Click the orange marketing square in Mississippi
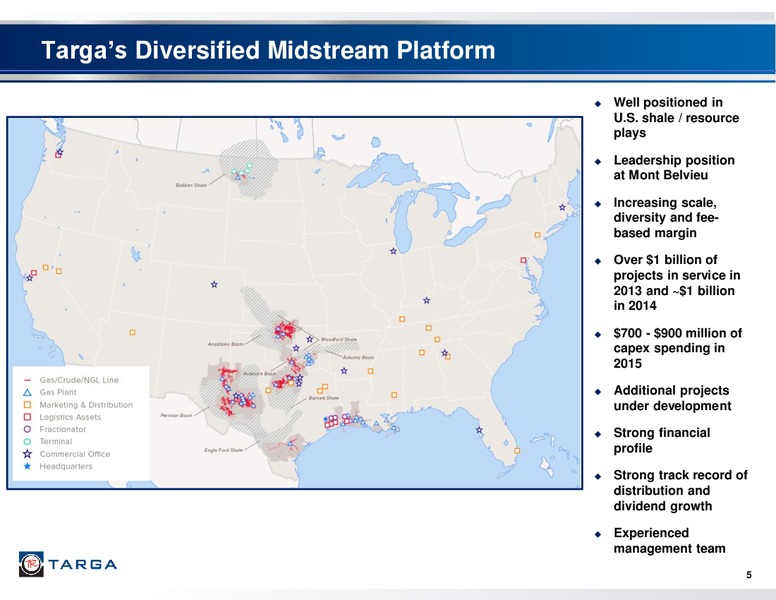Viewport: 776px width, 600px height. point(394,395)
